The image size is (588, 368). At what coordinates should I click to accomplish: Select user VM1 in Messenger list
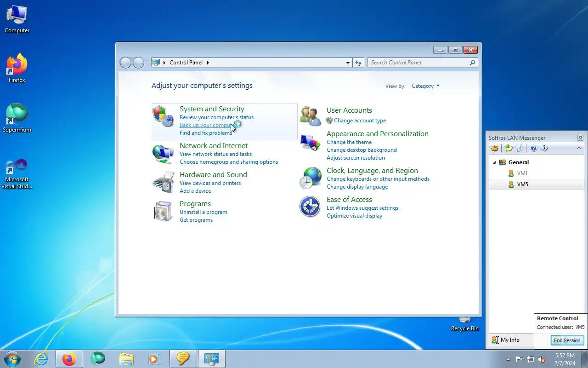(522, 173)
